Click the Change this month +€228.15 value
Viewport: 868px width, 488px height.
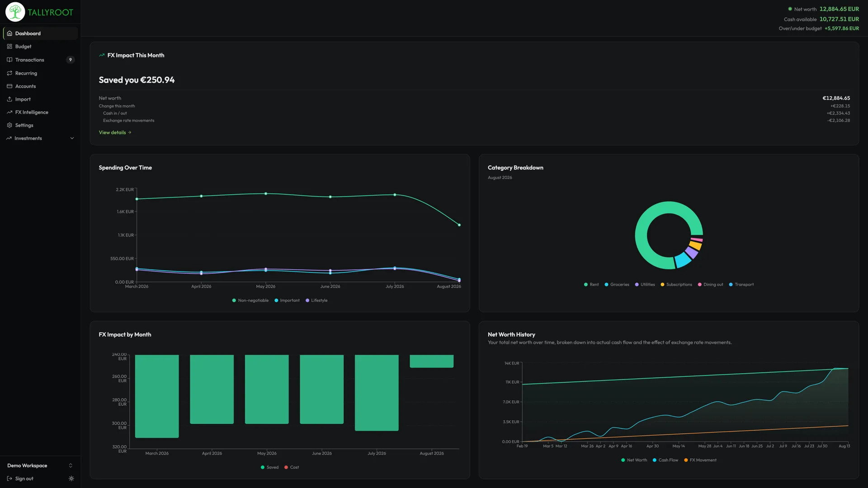coord(840,106)
